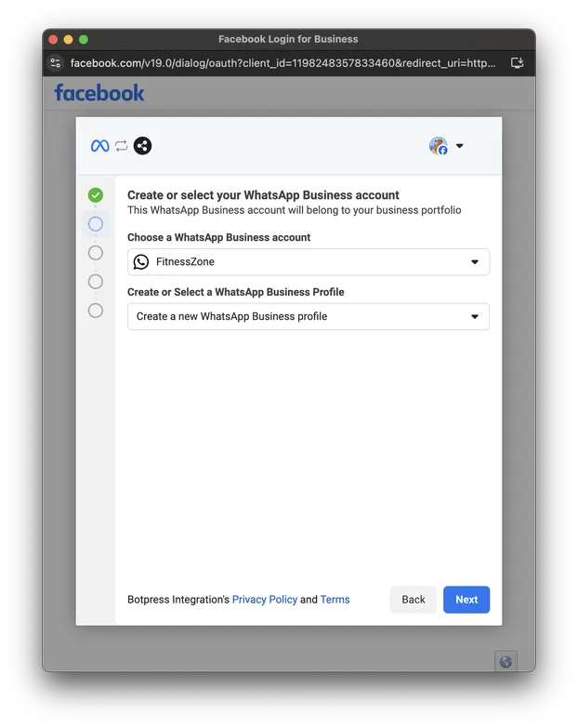
Task: Click the Meta logo icon
Action: pyautogui.click(x=99, y=146)
